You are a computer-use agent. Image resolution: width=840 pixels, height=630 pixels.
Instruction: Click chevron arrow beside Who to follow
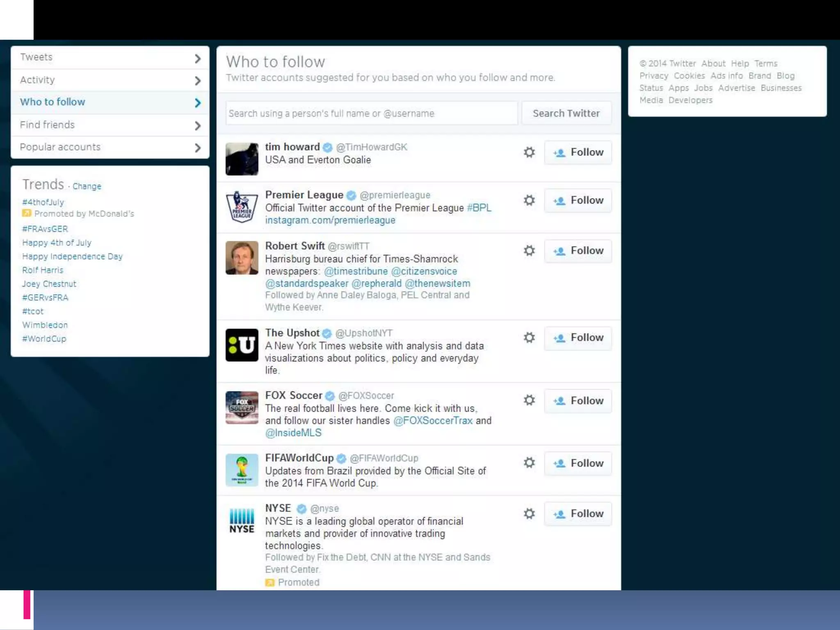pos(198,103)
